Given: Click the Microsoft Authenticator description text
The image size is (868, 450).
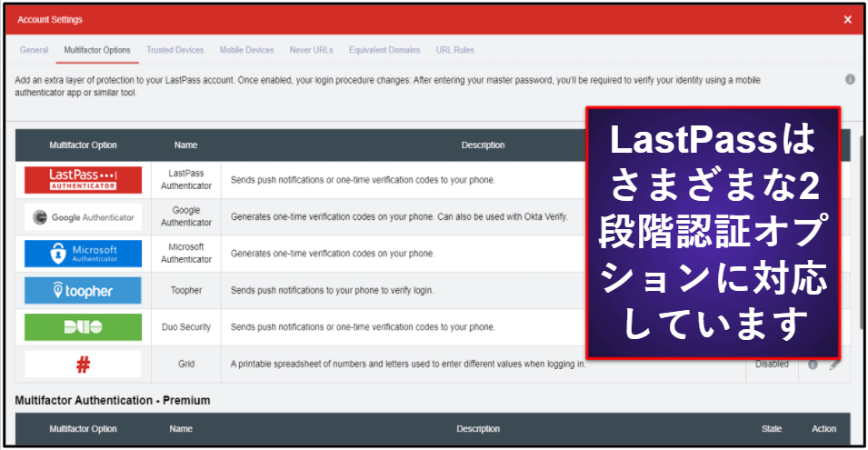Looking at the screenshot, I should pyautogui.click(x=333, y=254).
